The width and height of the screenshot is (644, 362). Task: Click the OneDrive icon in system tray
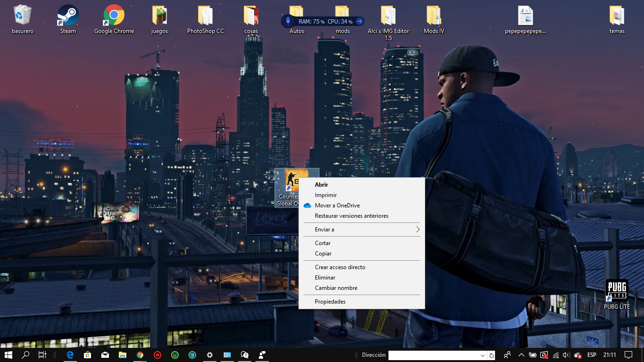[x=577, y=355]
